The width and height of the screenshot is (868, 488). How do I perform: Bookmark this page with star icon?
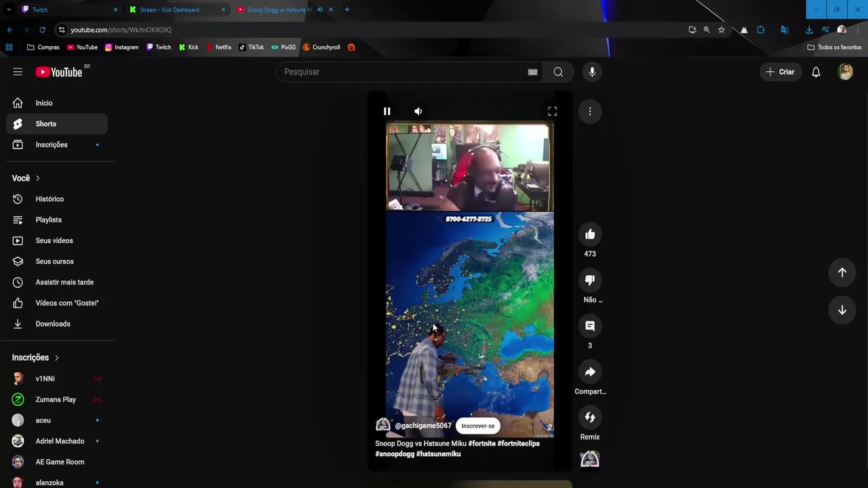pos(722,30)
